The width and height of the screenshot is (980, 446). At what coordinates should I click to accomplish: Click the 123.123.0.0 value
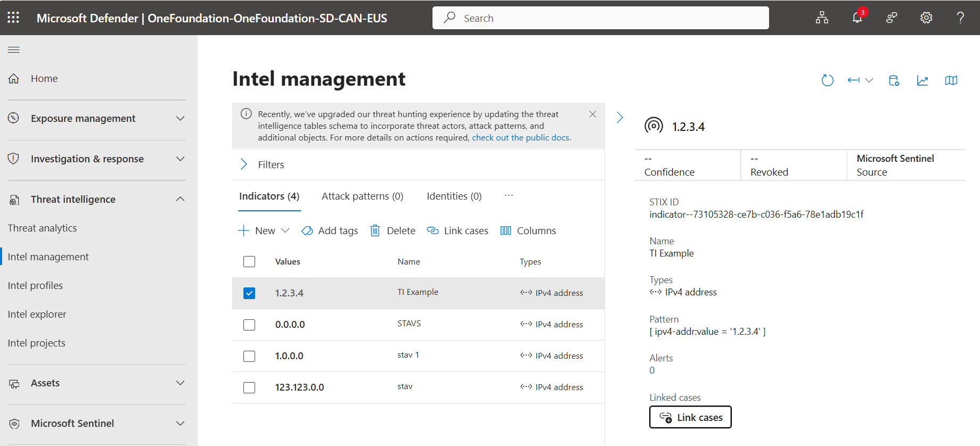click(x=299, y=387)
